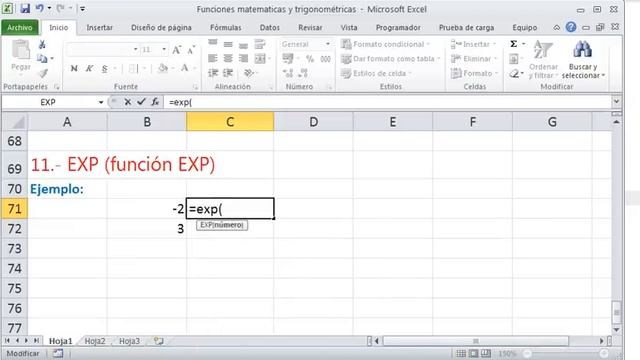Select the Hoja2 sheet tab
Screen dimensions: 640x360
click(x=95, y=341)
